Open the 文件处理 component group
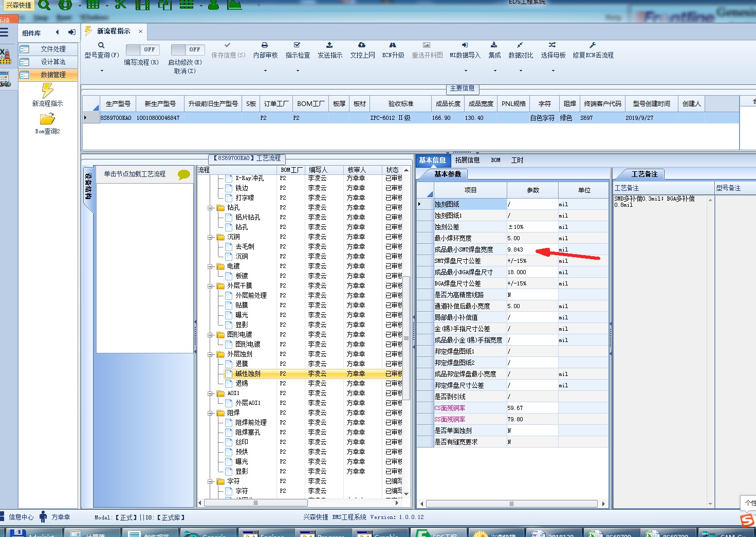The height and width of the screenshot is (537, 756). (48, 49)
